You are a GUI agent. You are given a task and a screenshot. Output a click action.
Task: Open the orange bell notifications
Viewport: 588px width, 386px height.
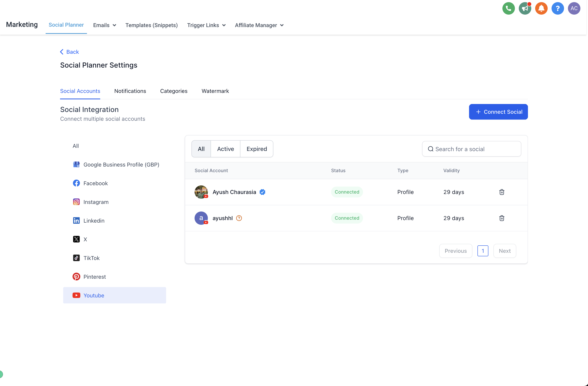tap(541, 9)
